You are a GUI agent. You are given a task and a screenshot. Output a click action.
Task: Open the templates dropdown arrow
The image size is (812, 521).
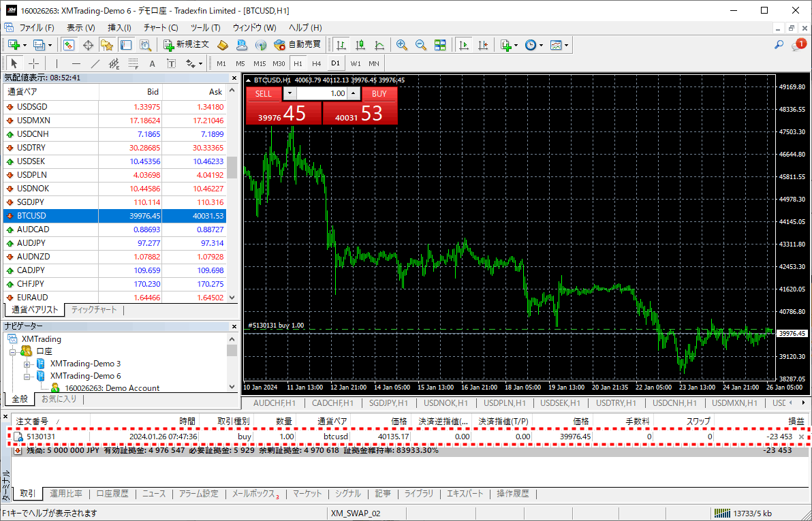coord(566,45)
